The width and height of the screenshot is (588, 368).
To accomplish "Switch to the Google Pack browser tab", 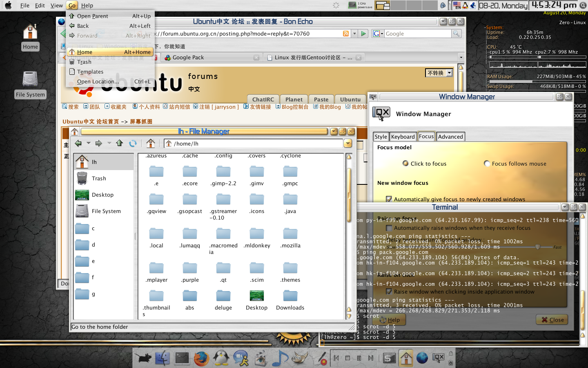I will pyautogui.click(x=212, y=58).
